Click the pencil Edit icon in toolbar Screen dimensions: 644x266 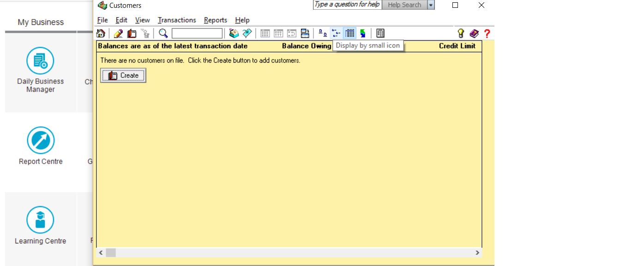tap(118, 33)
